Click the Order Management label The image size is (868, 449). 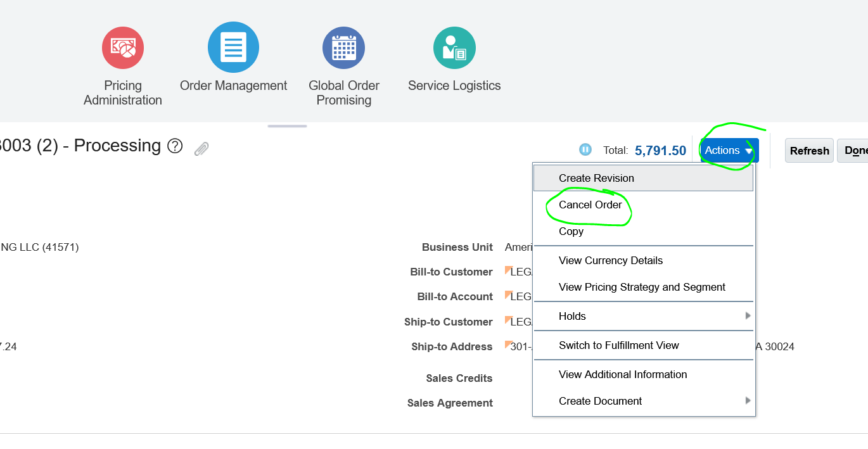coord(233,85)
